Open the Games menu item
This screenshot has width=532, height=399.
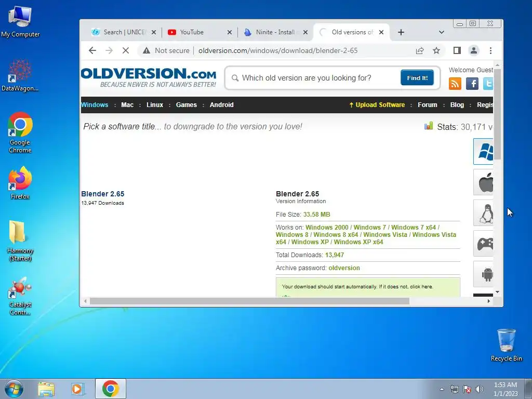187,105
